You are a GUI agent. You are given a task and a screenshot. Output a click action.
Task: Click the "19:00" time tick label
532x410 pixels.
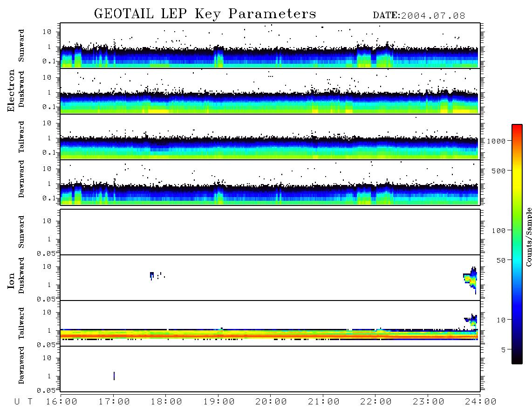pos(219,402)
